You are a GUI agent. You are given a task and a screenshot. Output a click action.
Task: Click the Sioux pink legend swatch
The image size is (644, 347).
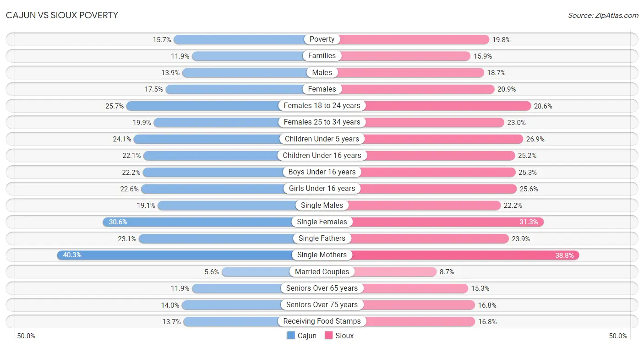tap(328, 336)
